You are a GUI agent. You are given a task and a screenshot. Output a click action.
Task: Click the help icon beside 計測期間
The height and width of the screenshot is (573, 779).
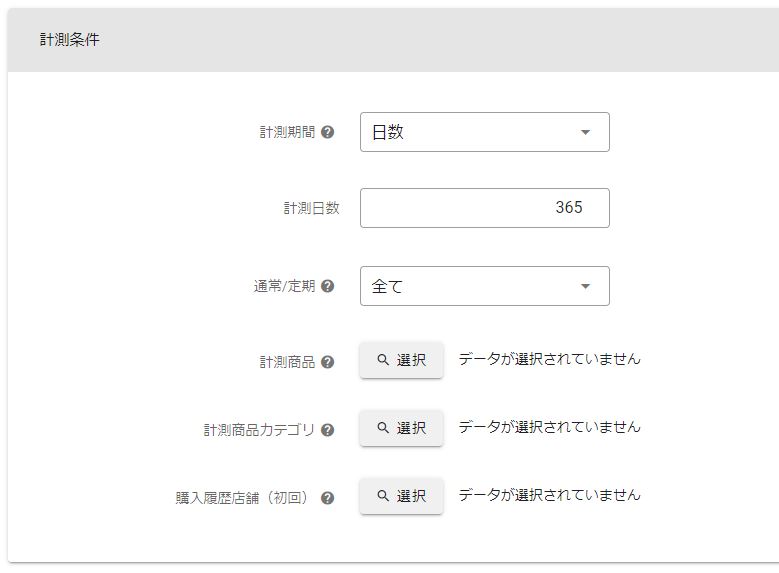[x=328, y=132]
